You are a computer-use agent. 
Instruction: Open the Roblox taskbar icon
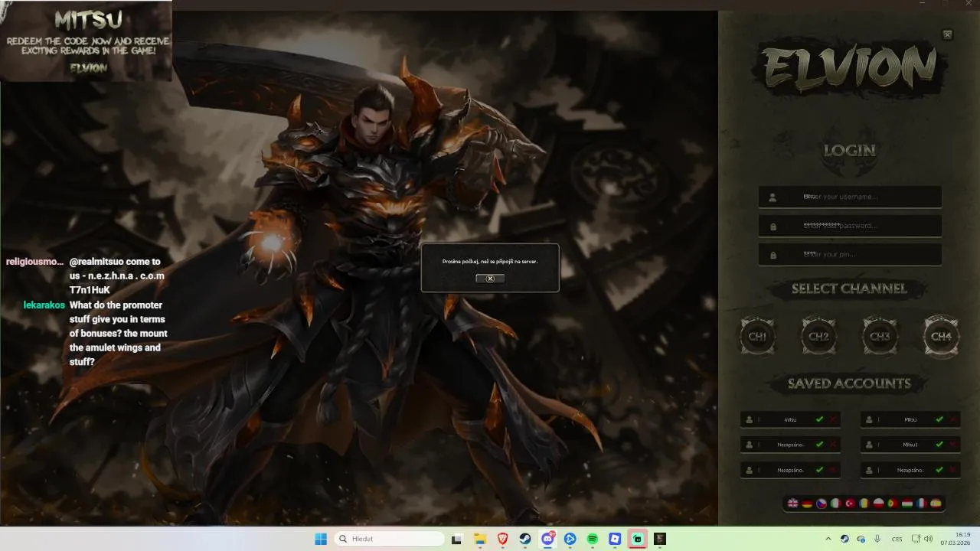[615, 539]
